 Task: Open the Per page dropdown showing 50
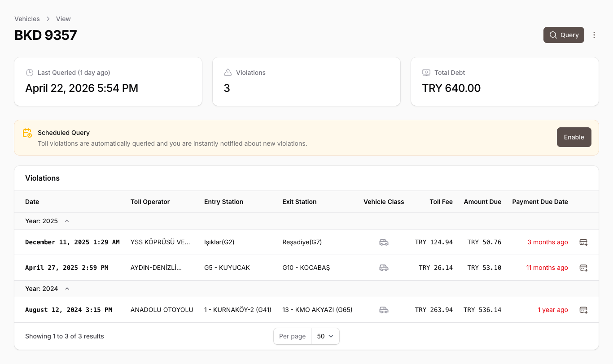coord(325,336)
